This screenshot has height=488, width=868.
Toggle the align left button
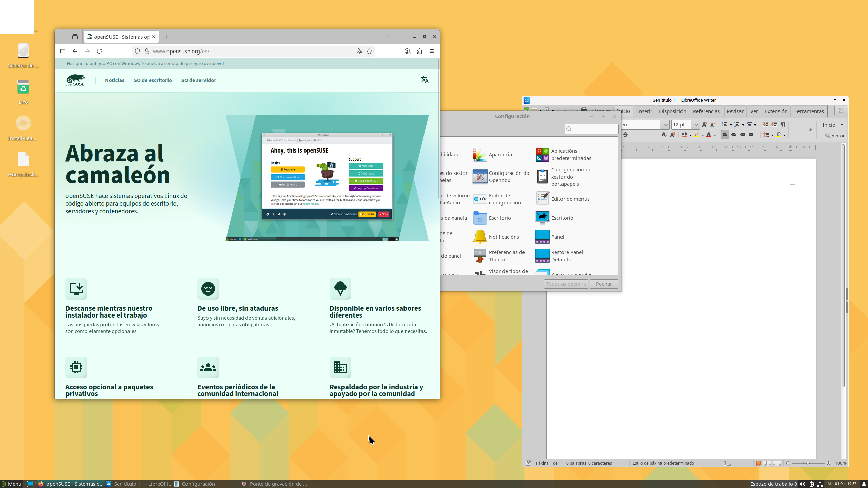click(725, 135)
